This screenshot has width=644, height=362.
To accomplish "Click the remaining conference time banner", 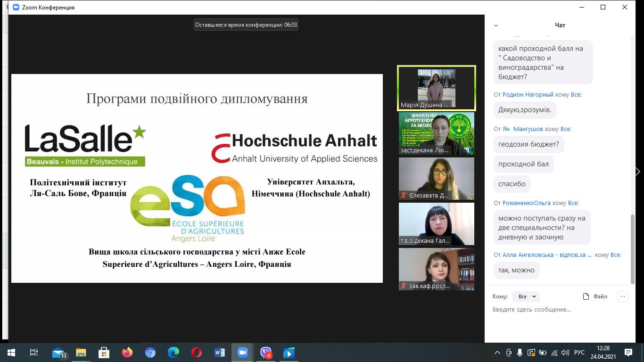I will [x=246, y=25].
